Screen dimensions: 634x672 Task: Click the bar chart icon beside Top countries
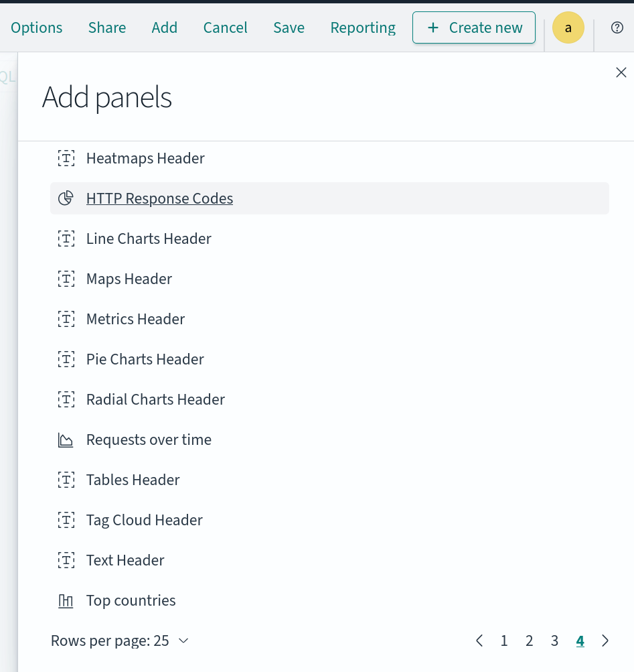(66, 601)
